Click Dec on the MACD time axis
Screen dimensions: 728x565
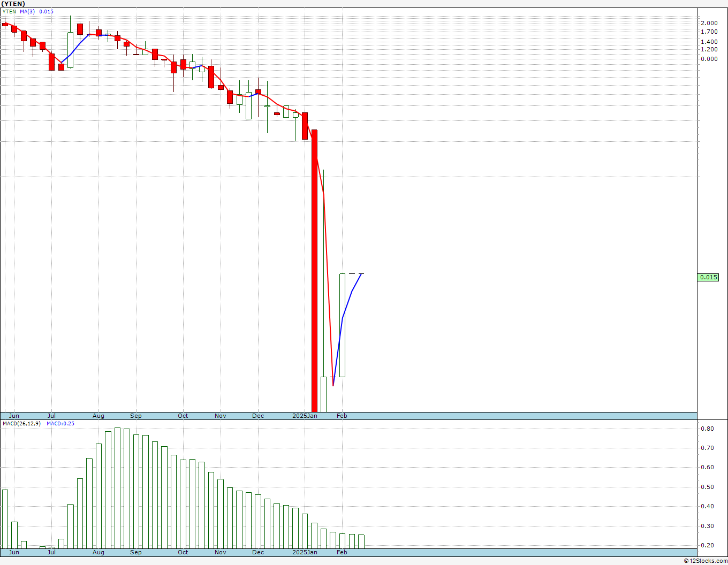(x=258, y=552)
